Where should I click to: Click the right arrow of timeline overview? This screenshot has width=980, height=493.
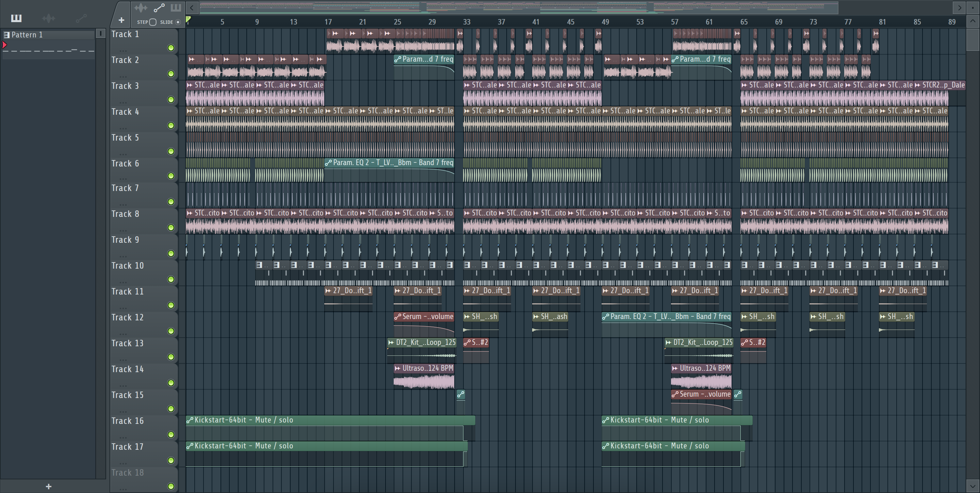pos(960,7)
